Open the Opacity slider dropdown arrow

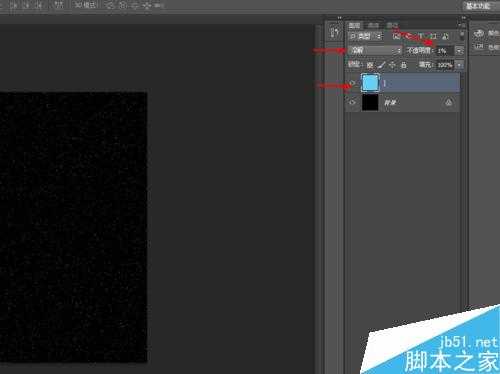coord(459,51)
